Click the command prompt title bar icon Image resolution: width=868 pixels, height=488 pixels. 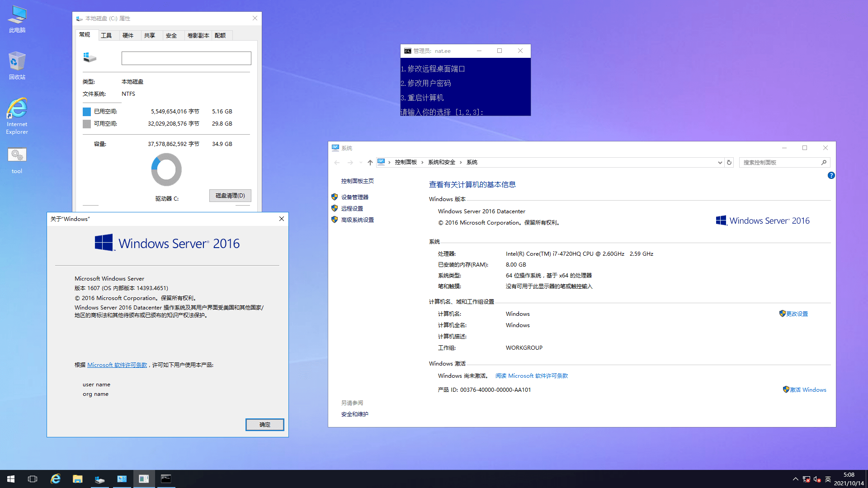[408, 51]
